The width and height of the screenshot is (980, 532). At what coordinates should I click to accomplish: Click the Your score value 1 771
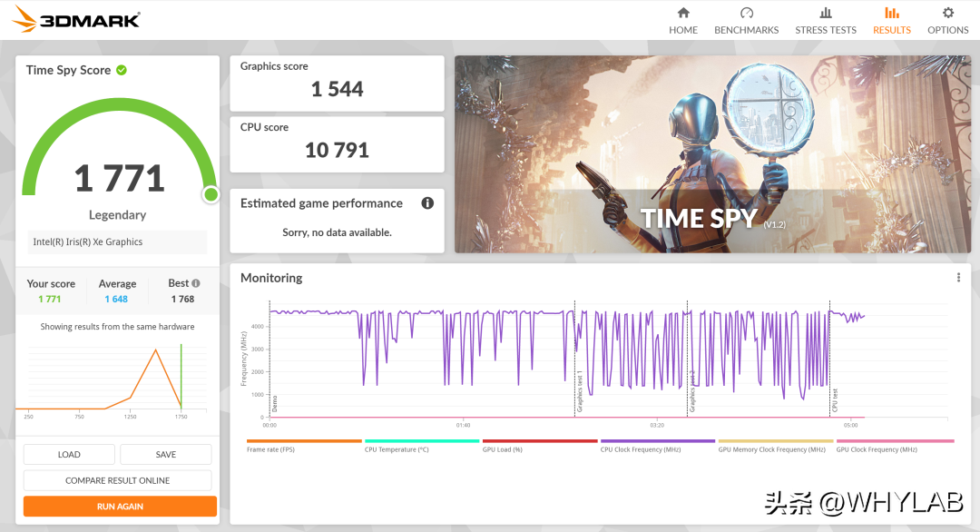[50, 299]
